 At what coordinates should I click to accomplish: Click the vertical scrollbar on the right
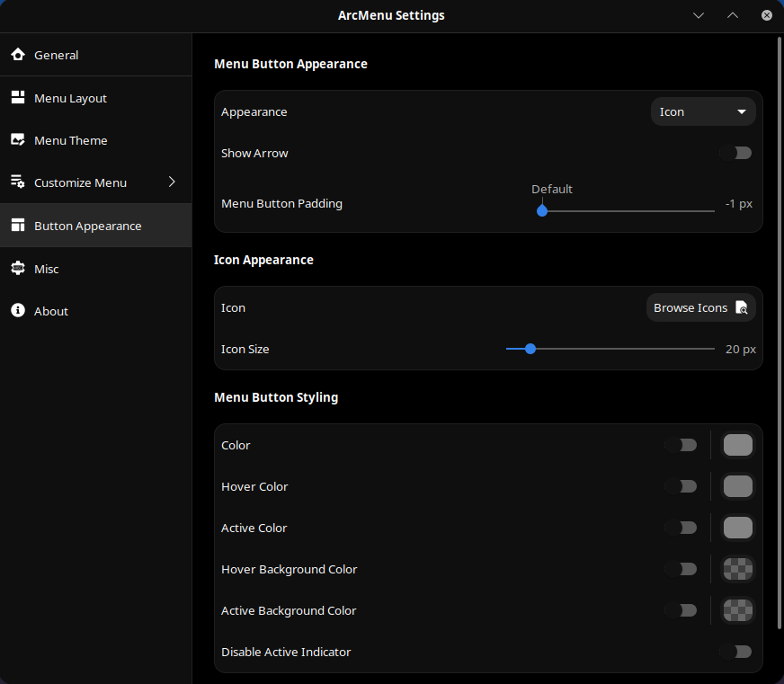[x=779, y=333]
